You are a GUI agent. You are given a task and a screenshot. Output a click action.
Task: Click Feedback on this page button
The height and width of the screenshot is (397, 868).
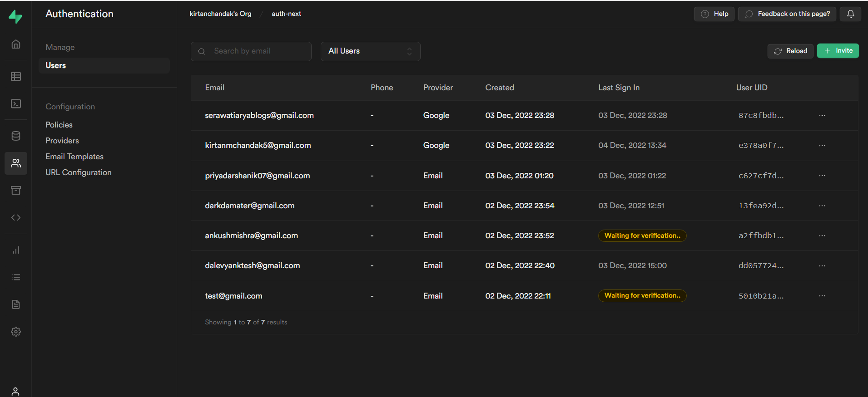click(x=787, y=14)
